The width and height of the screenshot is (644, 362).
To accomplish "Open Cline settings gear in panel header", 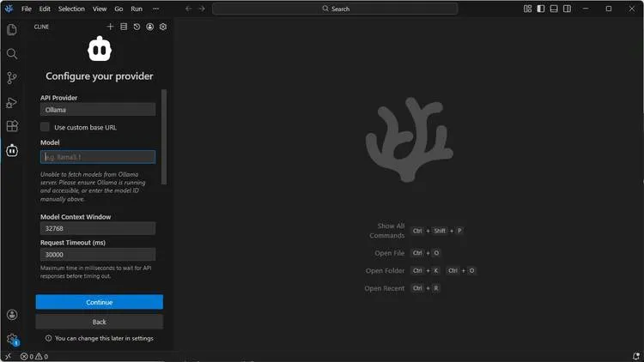I will [163, 27].
